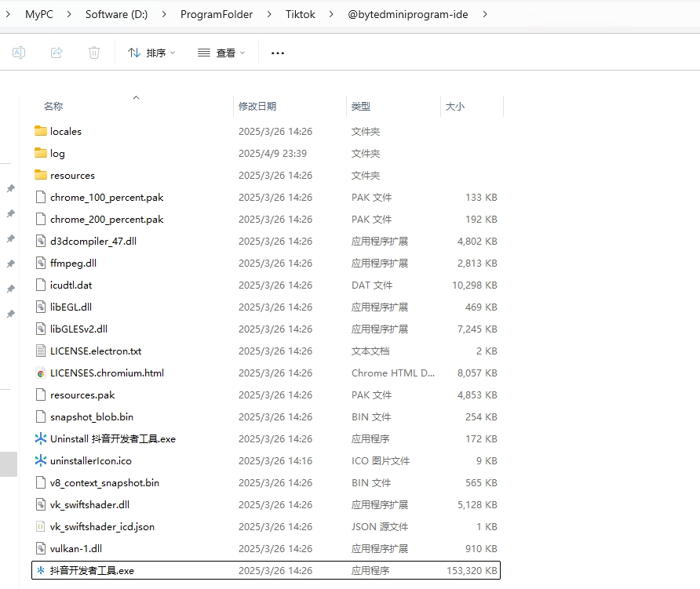Click date 2025/4/9 23:39 of log

pyautogui.click(x=273, y=153)
